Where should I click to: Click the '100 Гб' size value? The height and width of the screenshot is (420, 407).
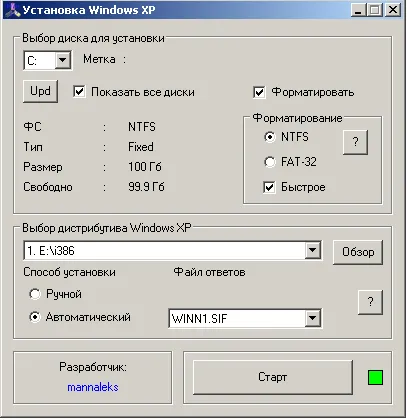145,167
